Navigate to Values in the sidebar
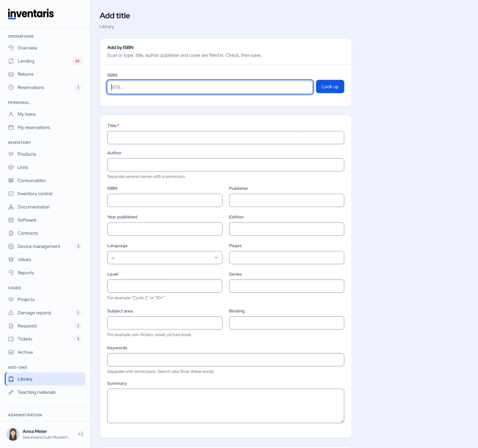Image resolution: width=478 pixels, height=448 pixels. click(45, 260)
